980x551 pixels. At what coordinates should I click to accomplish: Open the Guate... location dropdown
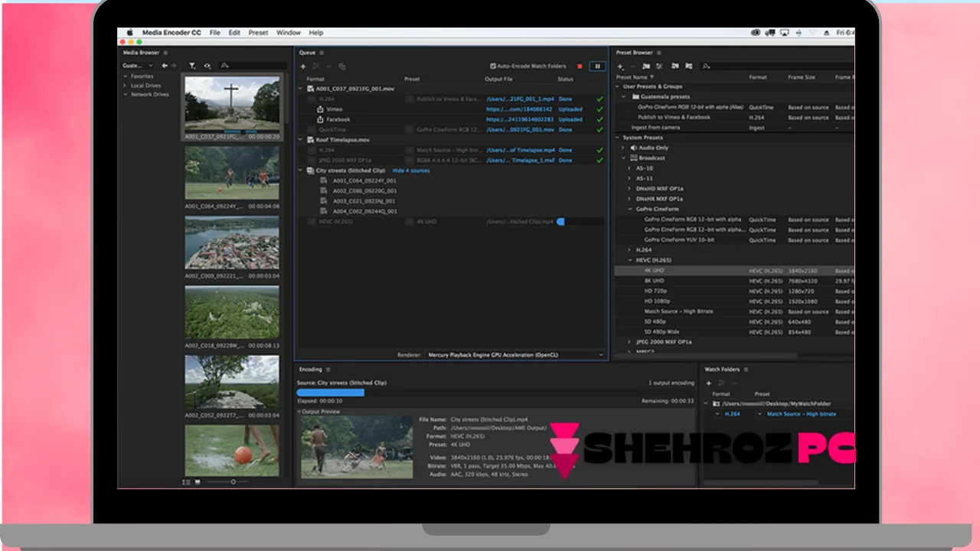(x=138, y=66)
